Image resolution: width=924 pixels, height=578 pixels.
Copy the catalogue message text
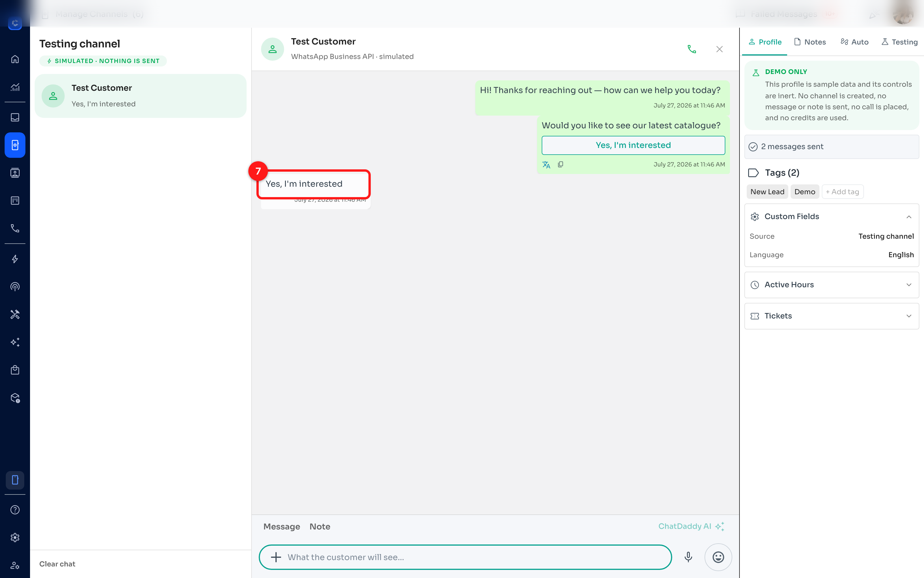(x=560, y=164)
